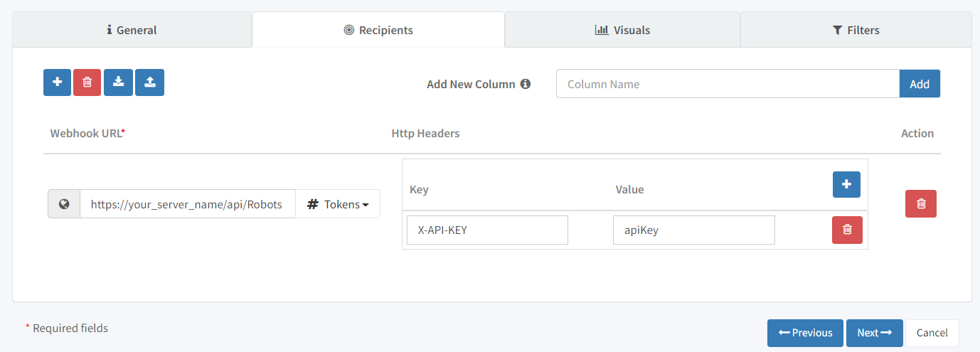Viewport: 980px width, 352px height.
Task: Open the Visuals tab
Action: click(x=622, y=30)
